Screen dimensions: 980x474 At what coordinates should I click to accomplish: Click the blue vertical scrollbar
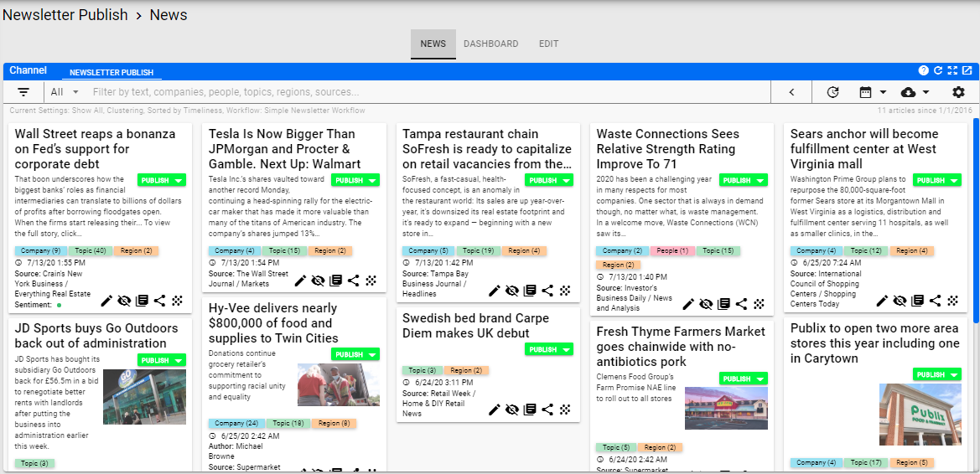pyautogui.click(x=976, y=219)
